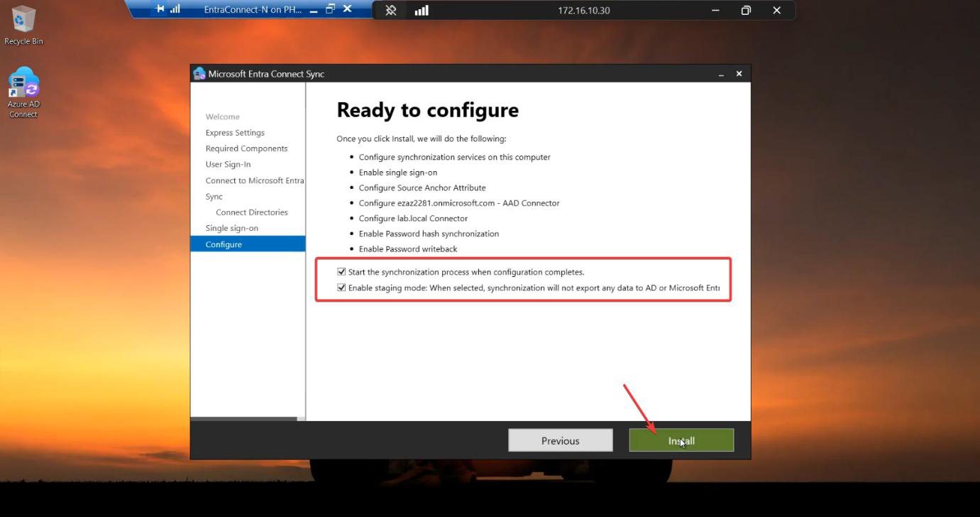Open the Required Components step
Viewport: 980px width, 517px height.
point(246,148)
